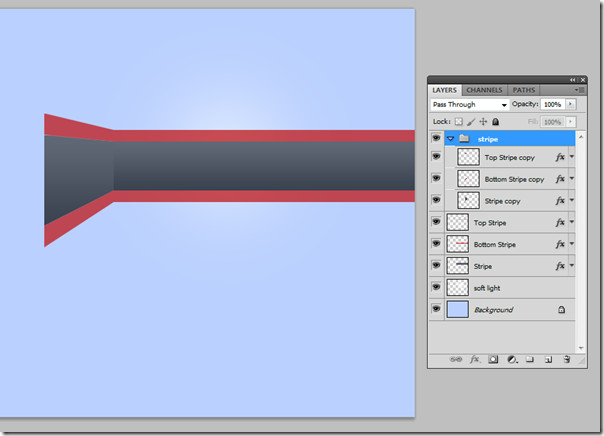This screenshot has height=436, width=604.
Task: Collapse the stripe group triangle
Action: [450, 139]
